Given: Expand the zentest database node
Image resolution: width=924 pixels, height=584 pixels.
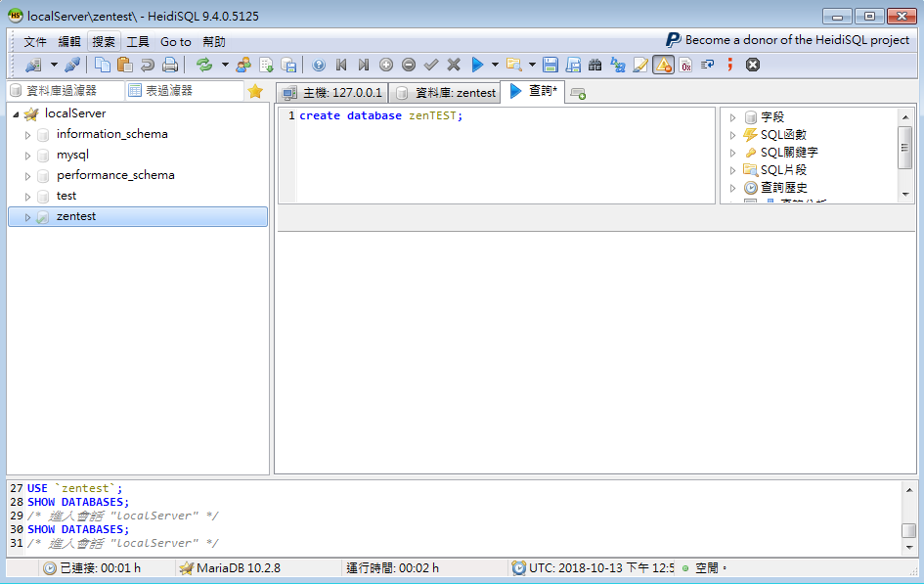Looking at the screenshot, I should 27,217.
